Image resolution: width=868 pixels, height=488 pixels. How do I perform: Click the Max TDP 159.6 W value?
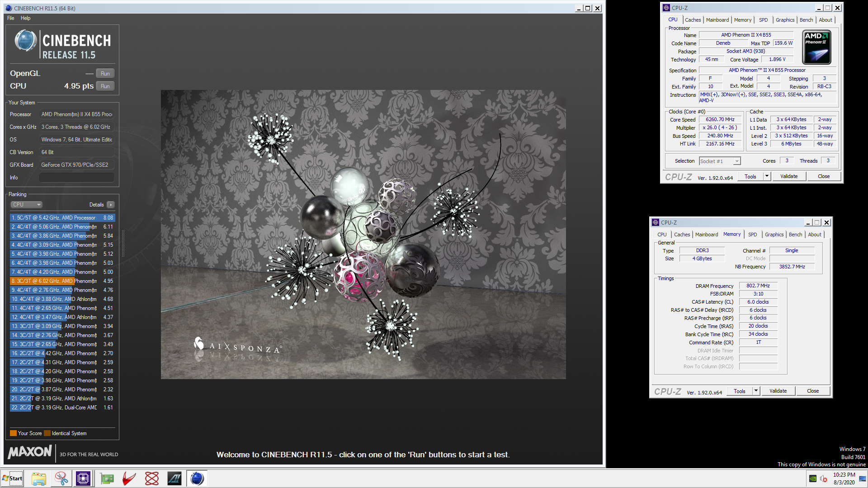783,43
